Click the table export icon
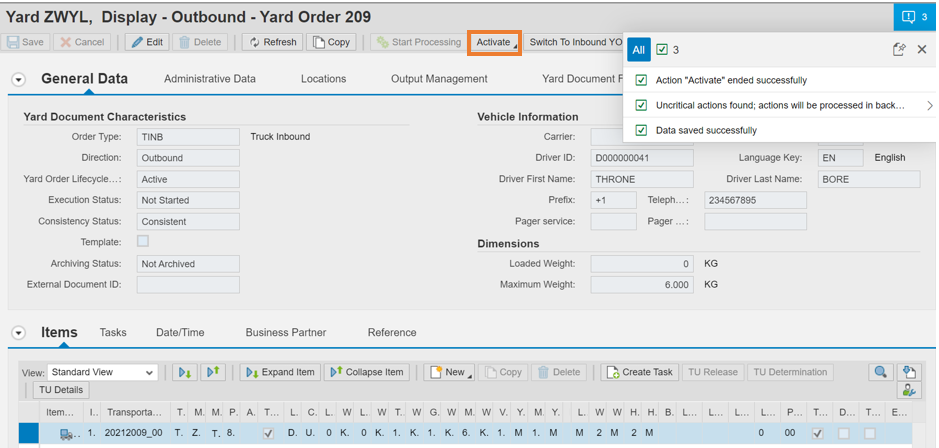939x448 pixels. pyautogui.click(x=909, y=372)
